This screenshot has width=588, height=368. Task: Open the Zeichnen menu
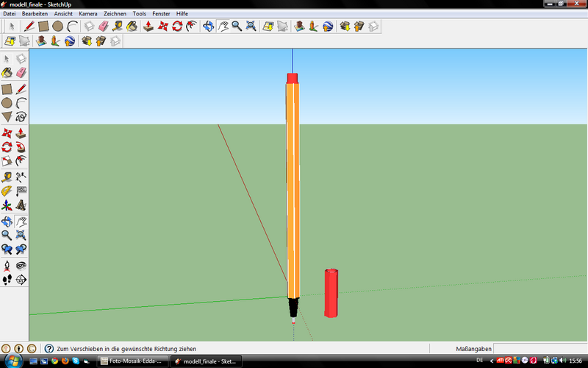point(115,13)
